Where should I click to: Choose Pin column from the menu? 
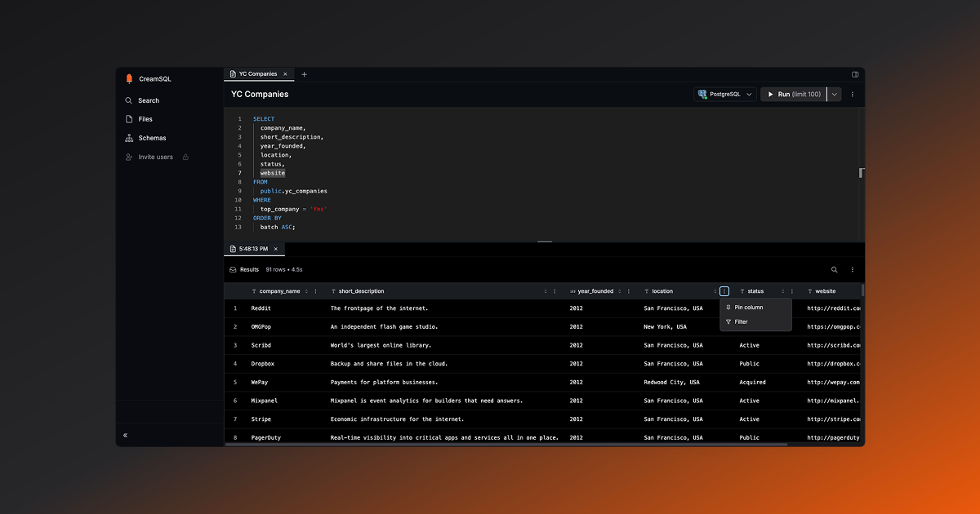[748, 308]
